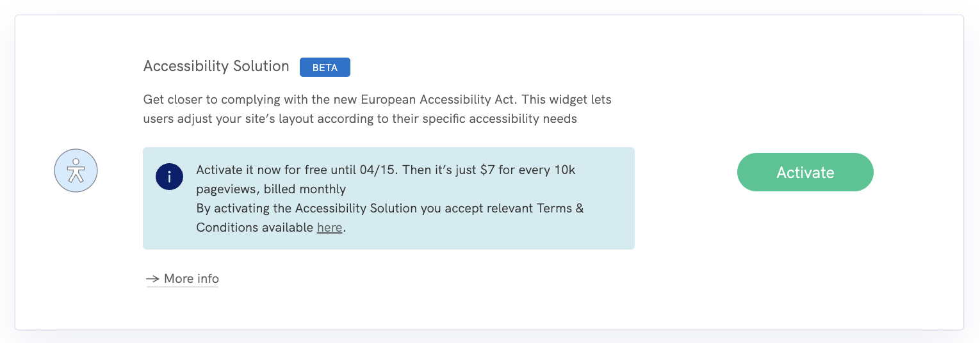Screen dimensions: 980x343
Task: Click the blue BETA badge
Action: pyautogui.click(x=325, y=67)
